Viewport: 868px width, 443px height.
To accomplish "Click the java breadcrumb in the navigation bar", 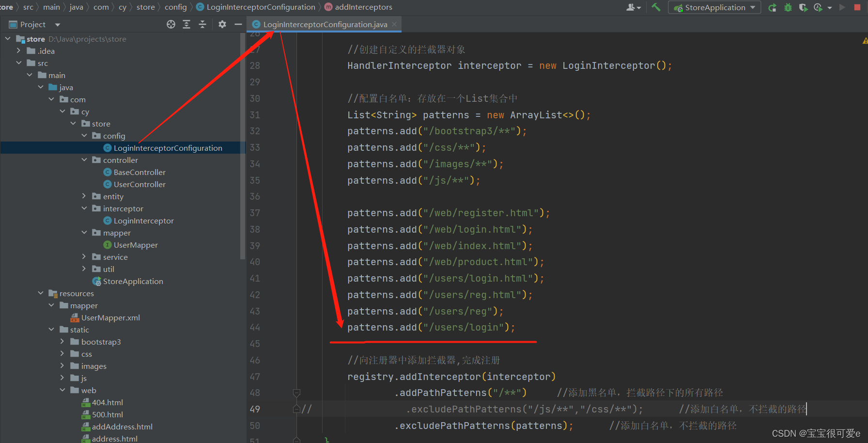I will pyautogui.click(x=76, y=7).
